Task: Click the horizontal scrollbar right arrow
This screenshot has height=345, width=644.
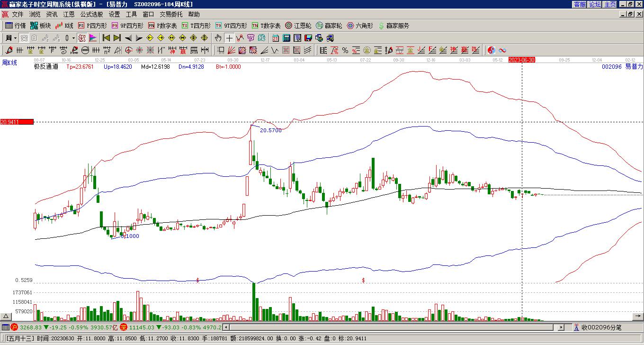Action: click(562, 327)
